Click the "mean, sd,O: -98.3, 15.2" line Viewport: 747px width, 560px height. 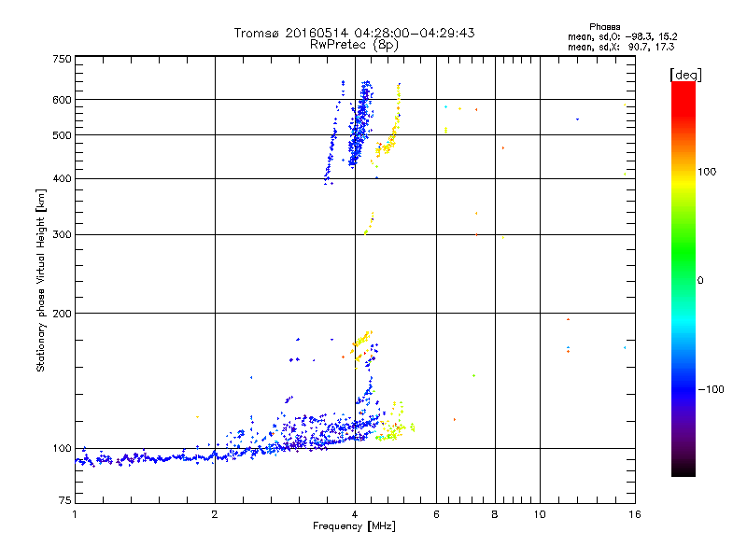point(622,36)
